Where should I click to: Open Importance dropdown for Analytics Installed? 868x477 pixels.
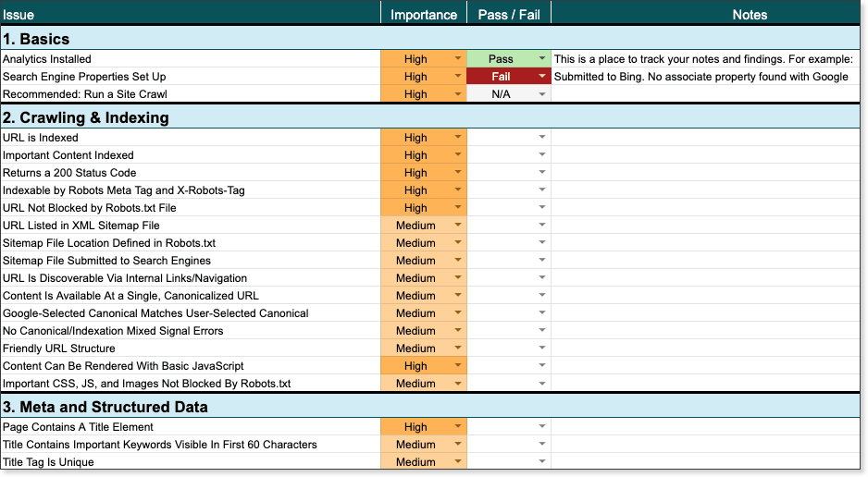click(457, 59)
